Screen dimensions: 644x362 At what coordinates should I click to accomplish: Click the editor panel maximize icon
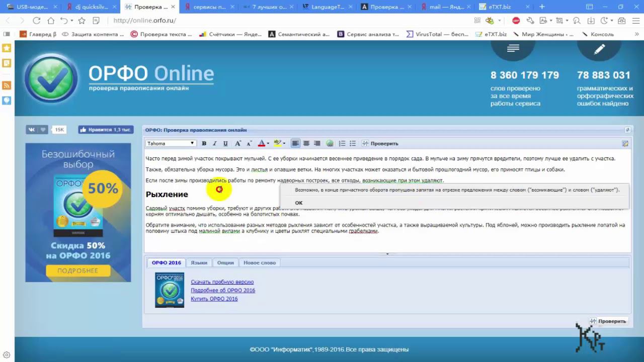[x=627, y=130]
